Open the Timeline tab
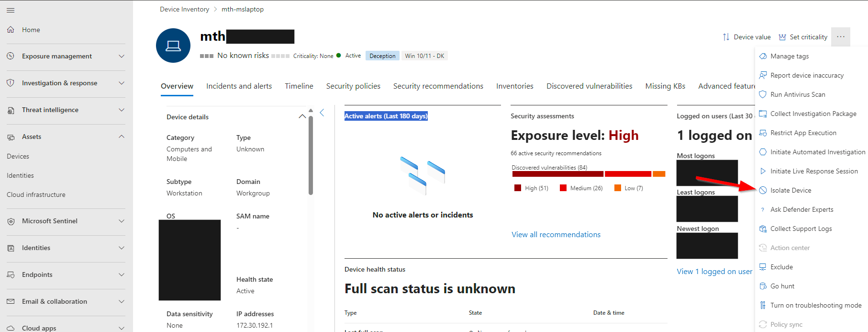 point(299,86)
